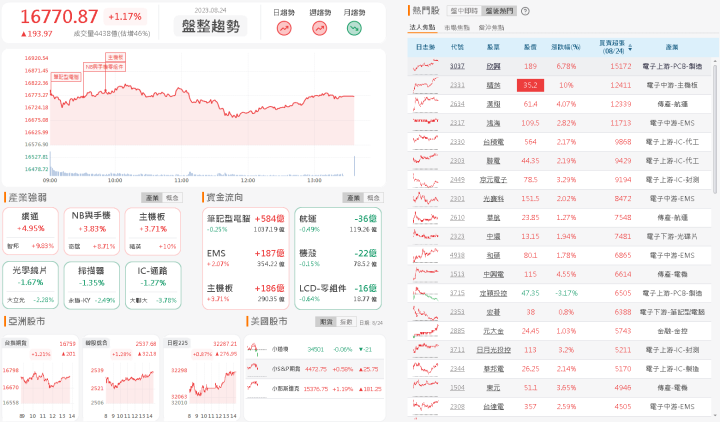Click the 產業 column header in the table
Screen dimensions: 720x422
[x=672, y=47]
